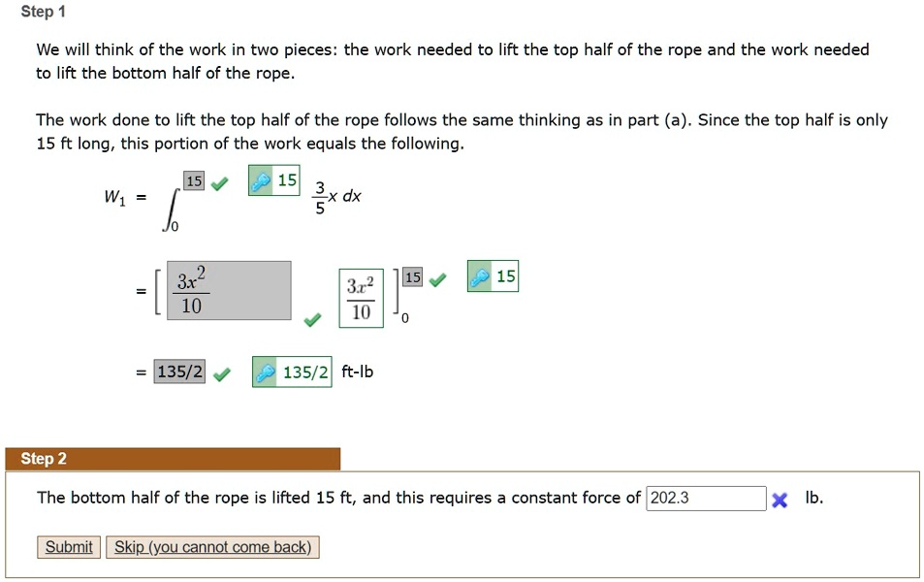
Task: Reveal the key answer for the evaluated bracket limit
Action: [x=492, y=276]
